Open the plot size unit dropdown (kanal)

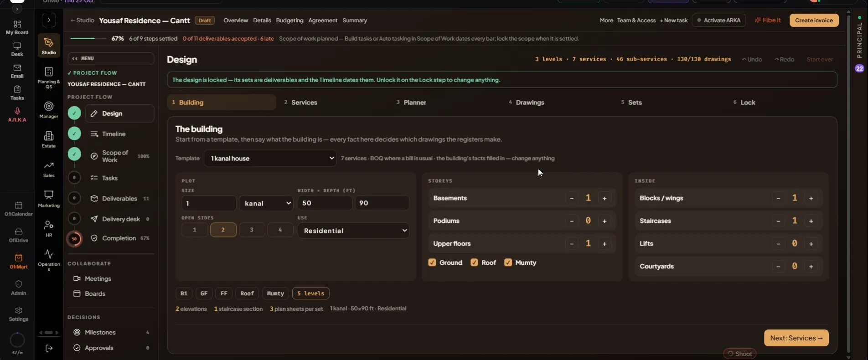(x=266, y=203)
